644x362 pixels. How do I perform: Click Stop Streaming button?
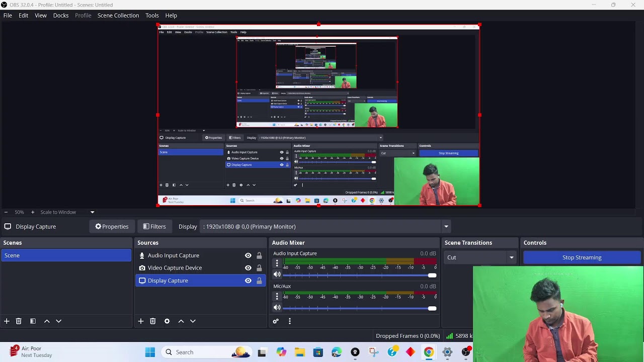click(x=582, y=257)
